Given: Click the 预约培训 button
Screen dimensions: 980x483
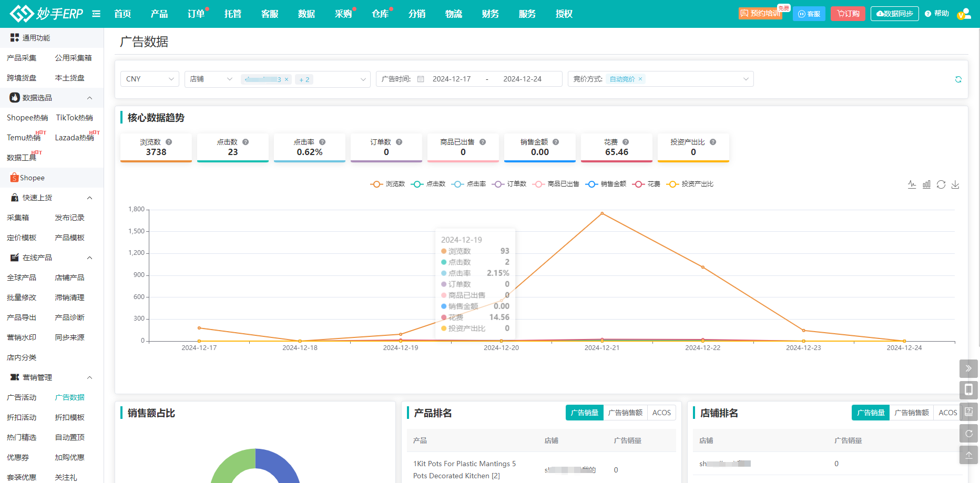Looking at the screenshot, I should [x=760, y=14].
